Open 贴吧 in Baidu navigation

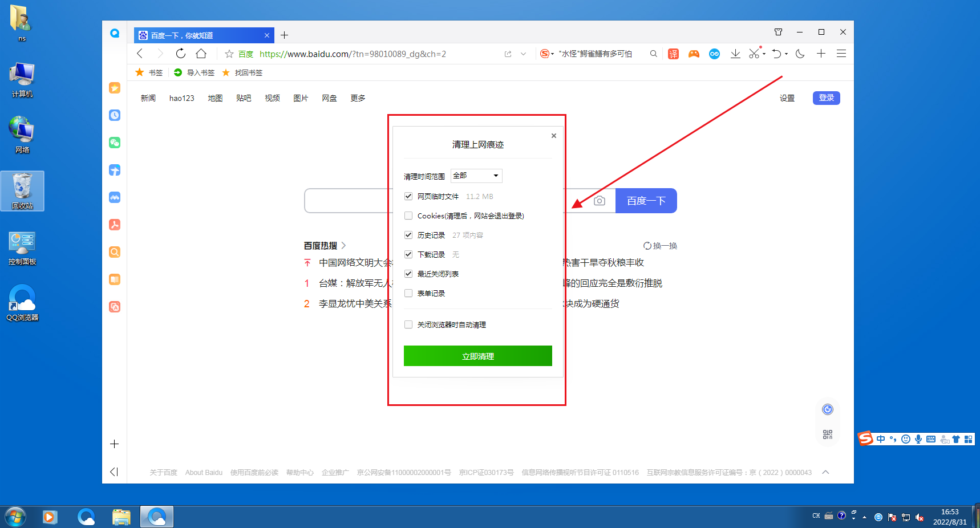click(244, 98)
